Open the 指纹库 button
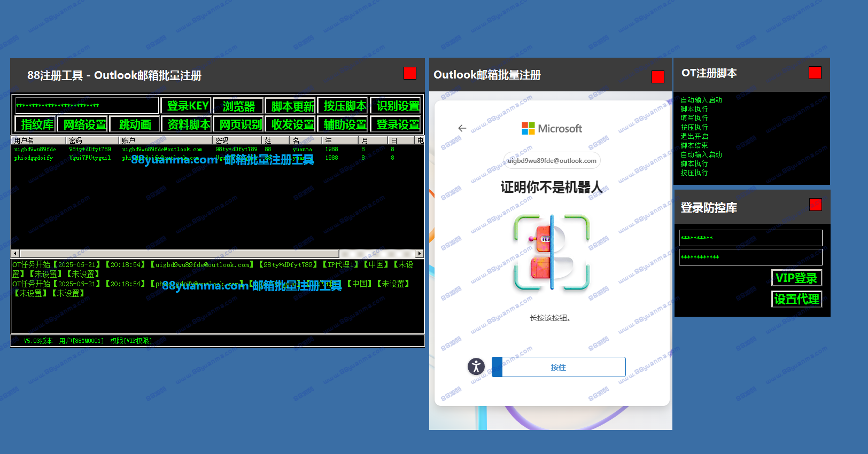Screen dimensions: 868x454 click(x=35, y=124)
